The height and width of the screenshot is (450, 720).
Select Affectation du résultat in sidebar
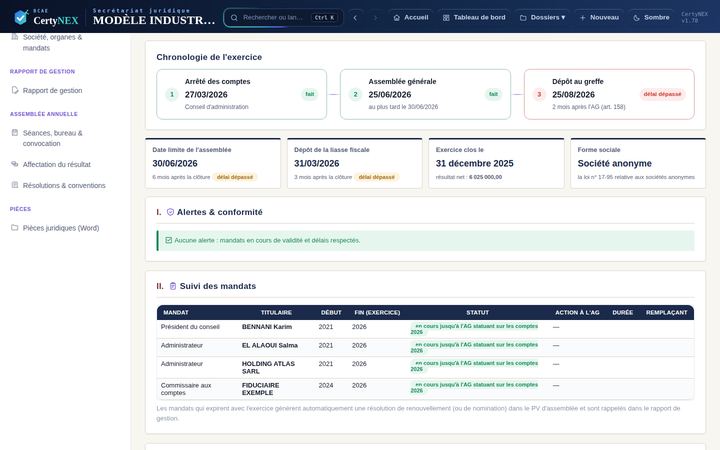tap(56, 164)
